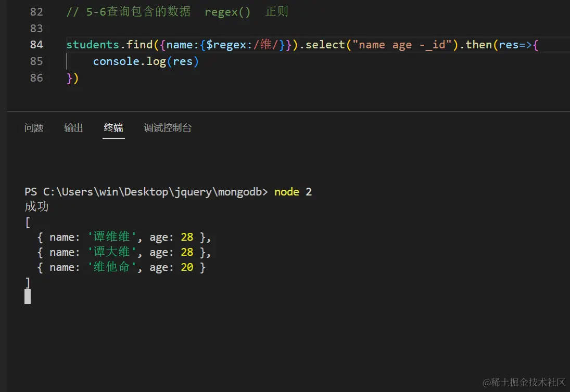Click the '/维/' regular expression literal
The height and width of the screenshot is (392, 570).
click(x=265, y=45)
